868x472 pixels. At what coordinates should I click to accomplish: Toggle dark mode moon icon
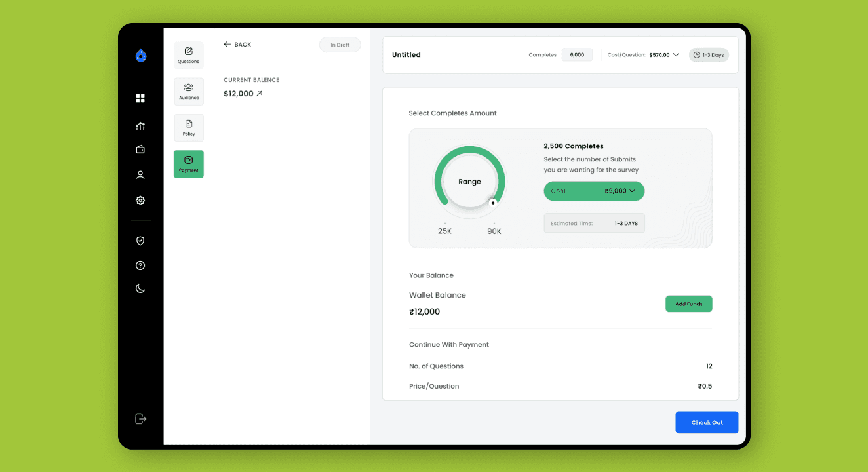point(140,288)
